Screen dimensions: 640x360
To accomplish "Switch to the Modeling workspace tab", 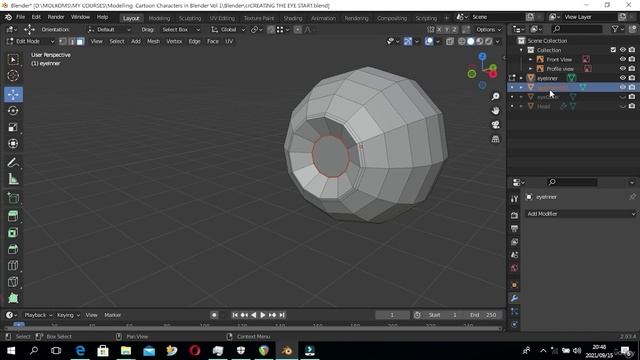I will [x=159, y=18].
